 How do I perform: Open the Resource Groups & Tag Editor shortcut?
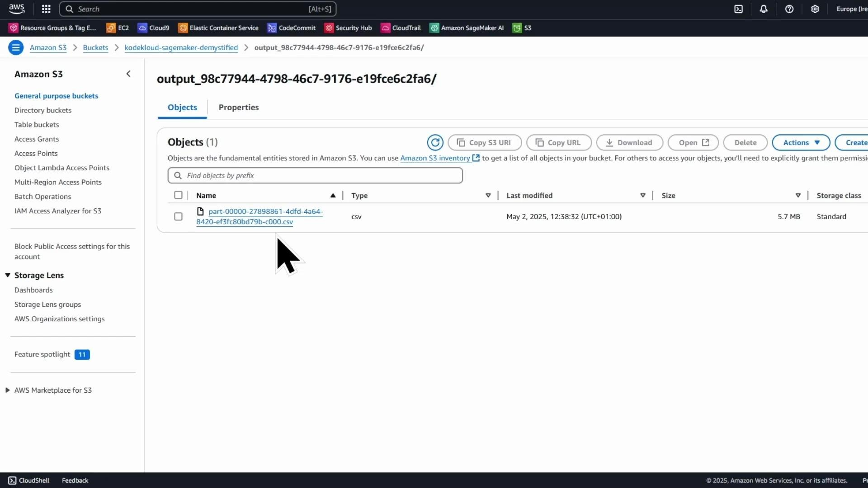pyautogui.click(x=53, y=28)
